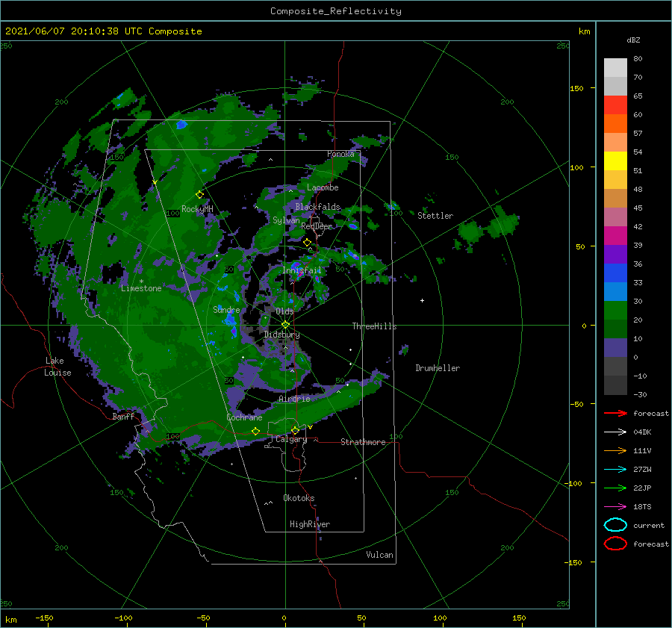The image size is (672, 628).
Task: Click the Composite_Reflectivity title
Action: click(x=336, y=11)
